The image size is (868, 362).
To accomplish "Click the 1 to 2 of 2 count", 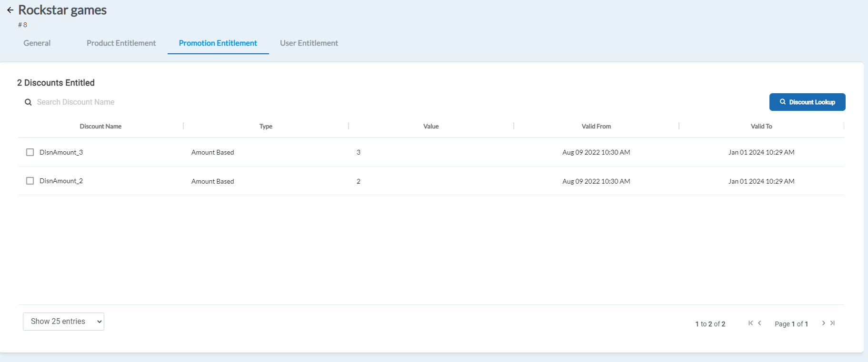I will 710,324.
